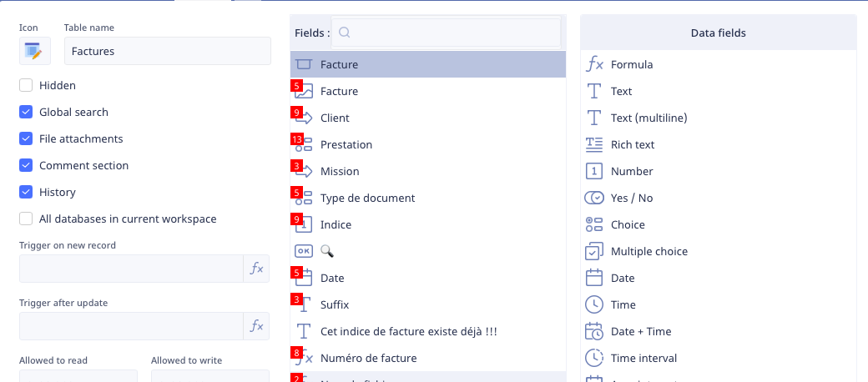Image resolution: width=868 pixels, height=382 pixels.
Task: Click the Multiple choice field icon
Action: 594,251
